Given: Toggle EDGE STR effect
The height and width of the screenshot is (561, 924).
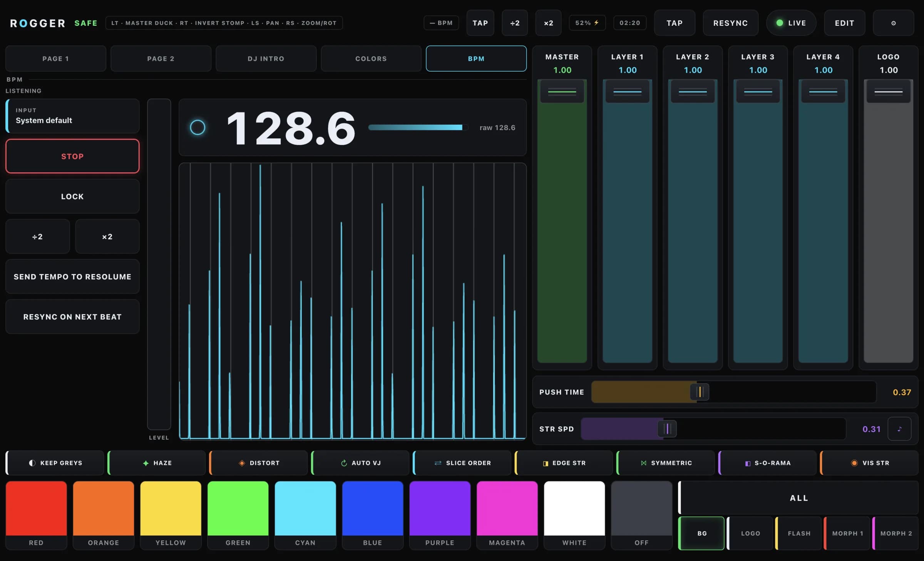Looking at the screenshot, I should click(x=564, y=463).
